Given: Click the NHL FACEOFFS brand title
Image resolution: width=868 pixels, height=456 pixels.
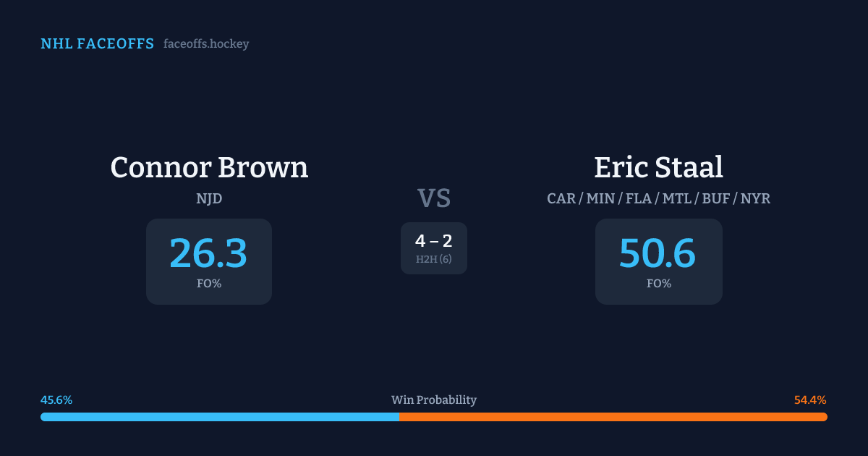Looking at the screenshot, I should click(97, 44).
